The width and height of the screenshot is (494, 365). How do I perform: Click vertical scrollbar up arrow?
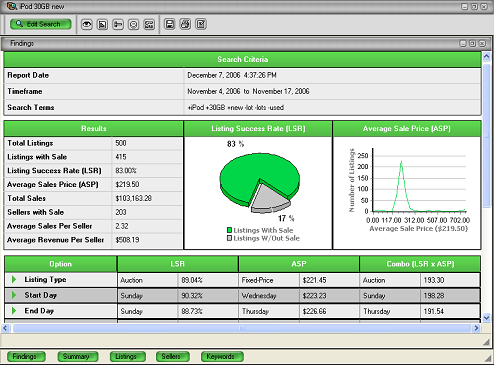tap(486, 56)
